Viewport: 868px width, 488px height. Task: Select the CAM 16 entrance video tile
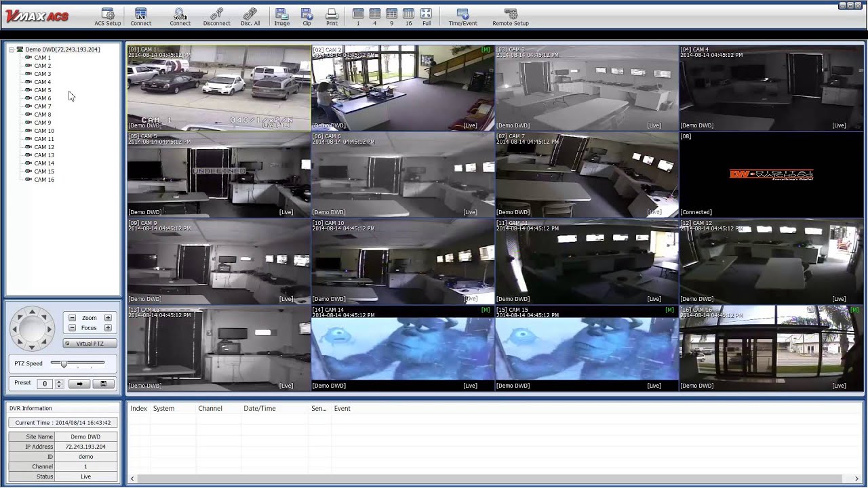click(x=772, y=348)
